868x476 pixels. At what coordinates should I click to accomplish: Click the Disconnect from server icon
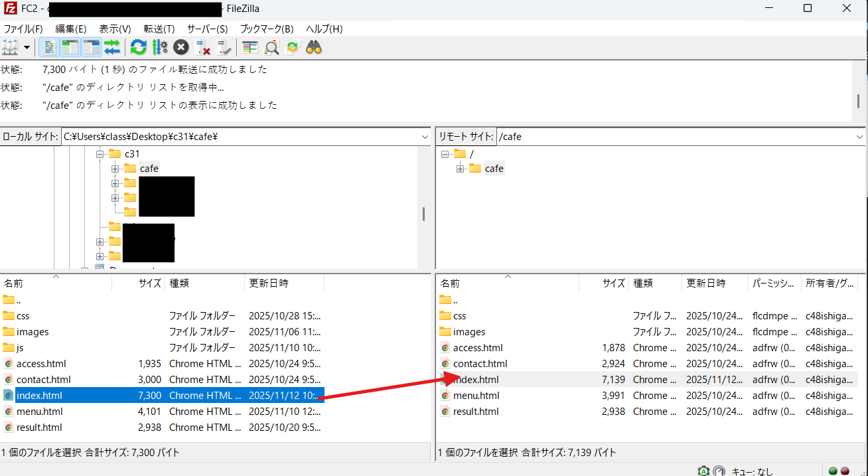point(203,47)
